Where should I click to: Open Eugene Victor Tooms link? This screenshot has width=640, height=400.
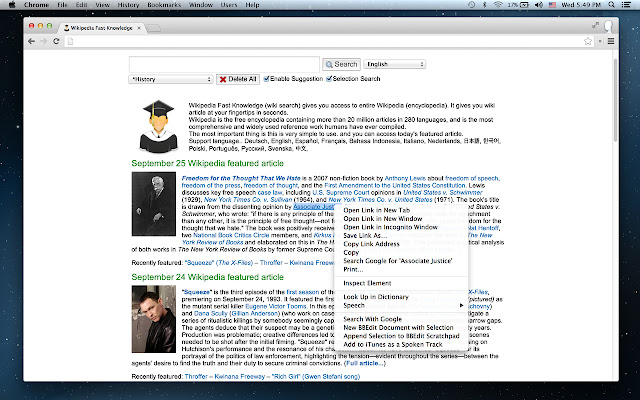[276, 306]
